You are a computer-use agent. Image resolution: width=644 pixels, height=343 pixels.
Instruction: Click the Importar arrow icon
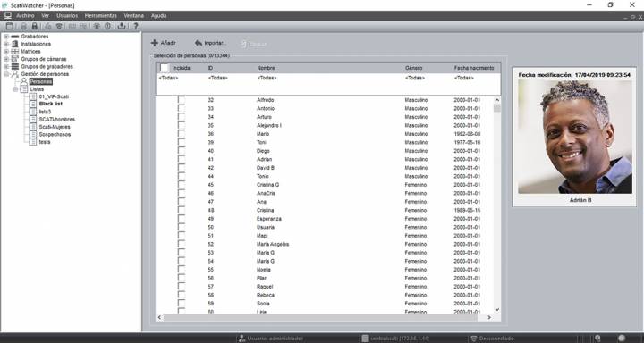(x=199, y=43)
